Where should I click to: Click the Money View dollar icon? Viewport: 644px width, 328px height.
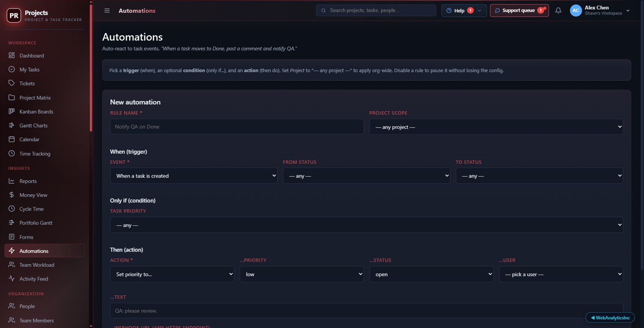pyautogui.click(x=12, y=195)
